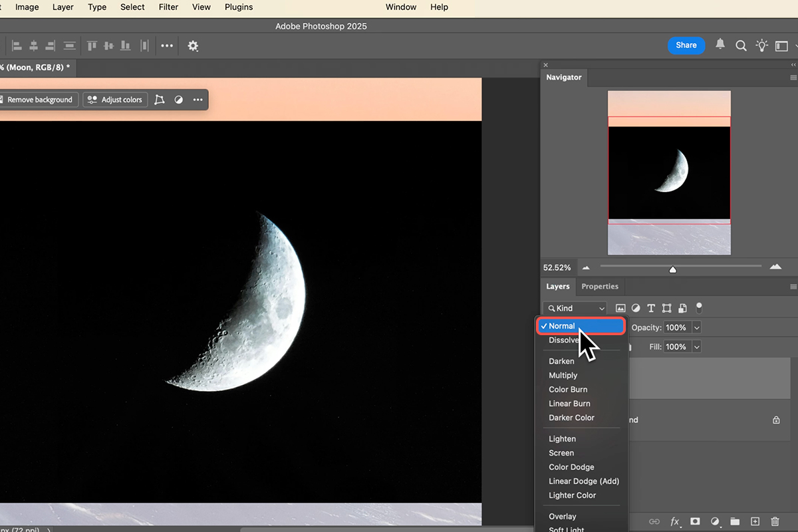Create a new layer with plus icon
798x532 pixels.
[755, 522]
